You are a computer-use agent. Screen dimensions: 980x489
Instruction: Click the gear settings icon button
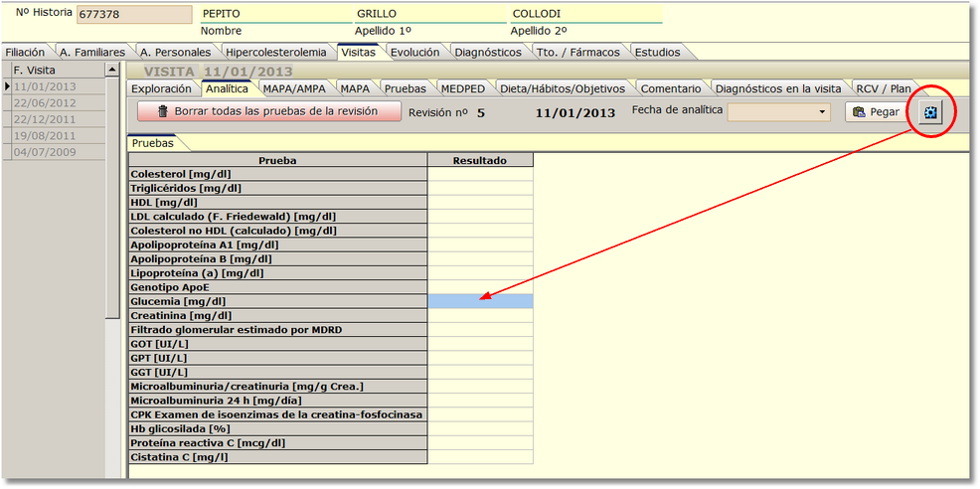(x=931, y=112)
